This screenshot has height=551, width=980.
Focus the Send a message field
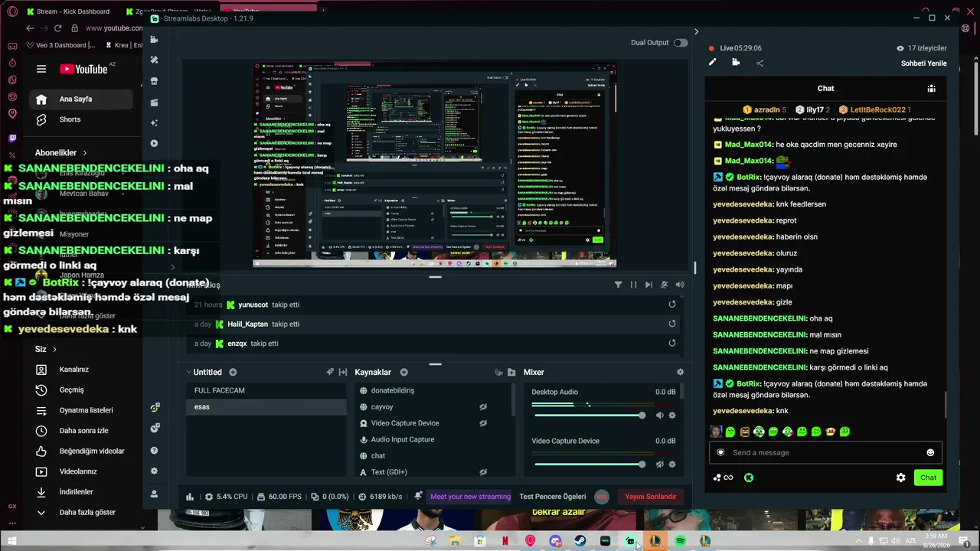(x=825, y=452)
